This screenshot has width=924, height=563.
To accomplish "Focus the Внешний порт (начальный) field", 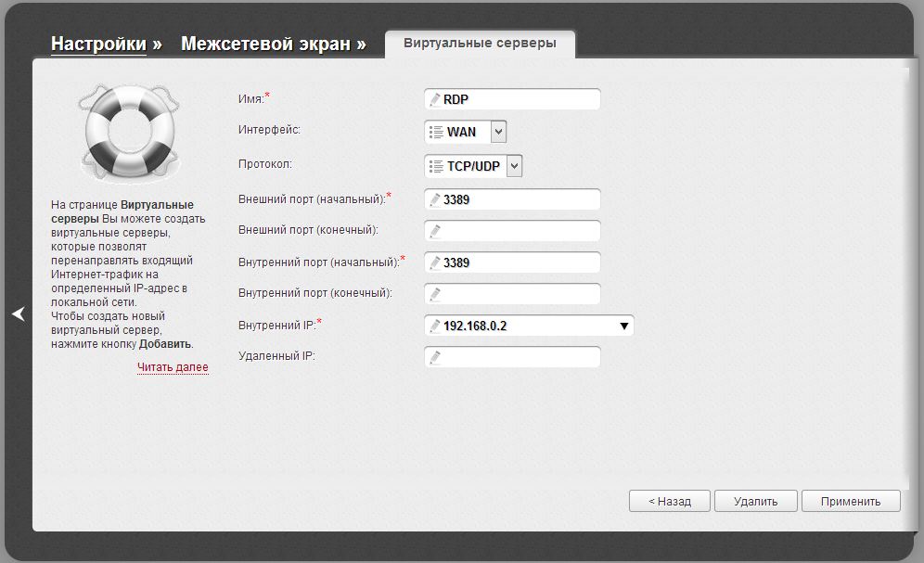I will (520, 199).
